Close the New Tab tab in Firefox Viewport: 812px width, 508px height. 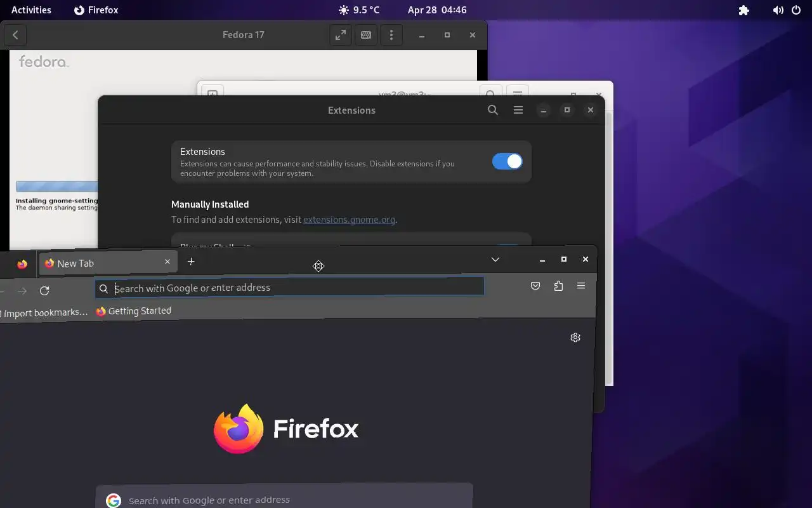[x=167, y=262]
